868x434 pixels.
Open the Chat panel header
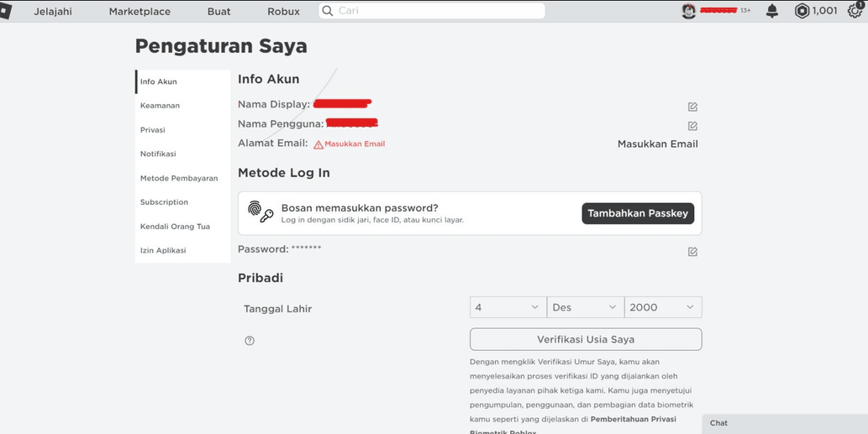785,423
